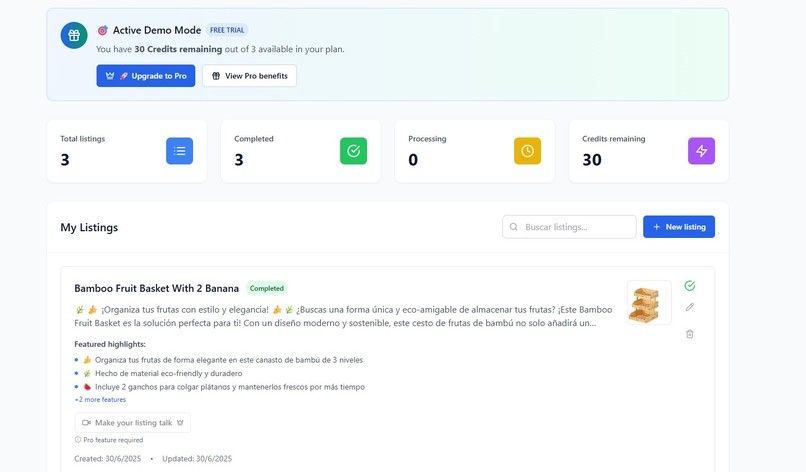Click the target emoji beside Active Demo Mode
This screenshot has height=472, width=806.
click(x=103, y=30)
